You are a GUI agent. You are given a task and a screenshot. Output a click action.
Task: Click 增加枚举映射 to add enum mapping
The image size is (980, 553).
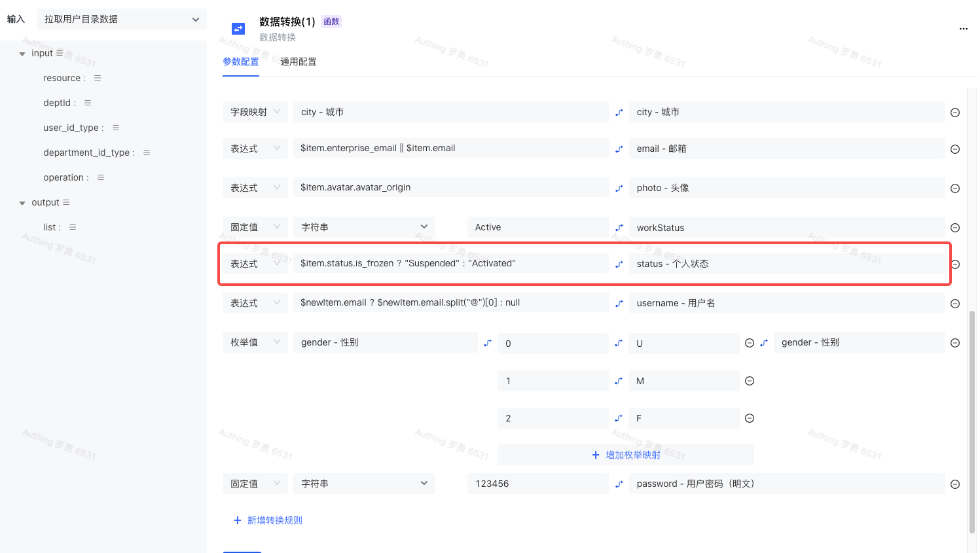pos(625,455)
